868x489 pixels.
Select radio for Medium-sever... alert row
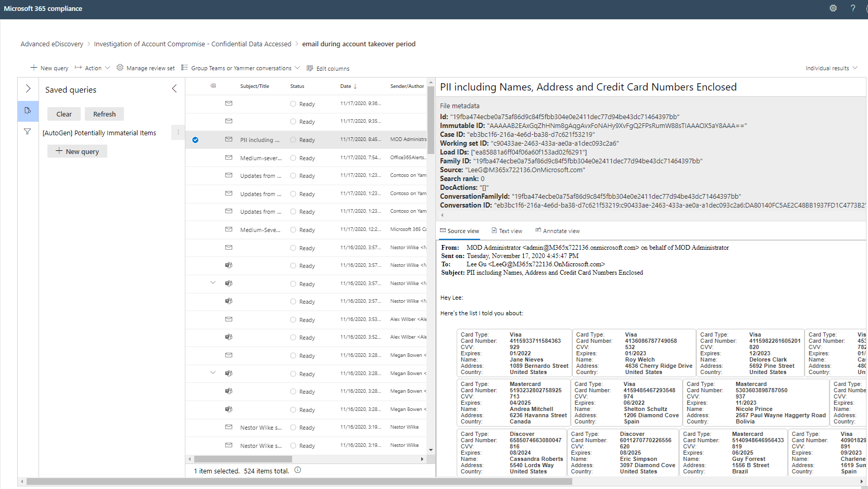(293, 158)
